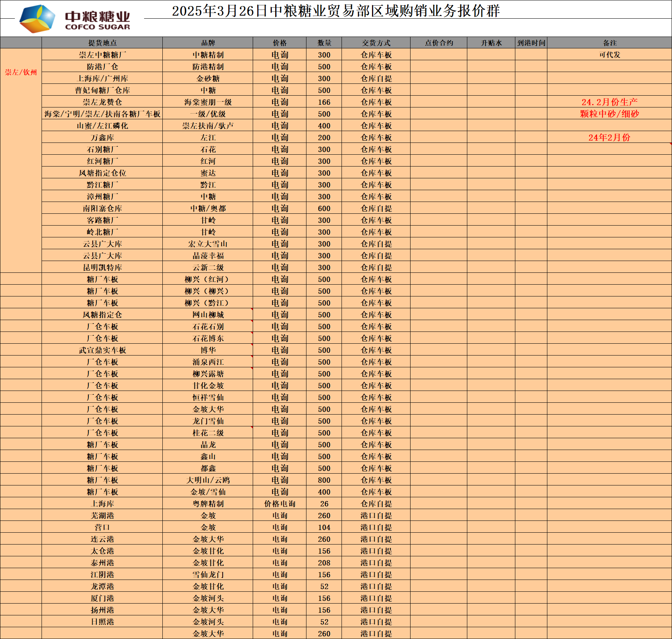Viewport: 672px width, 639px height.
Task: Click the 升贴水 header cell
Action: (491, 43)
